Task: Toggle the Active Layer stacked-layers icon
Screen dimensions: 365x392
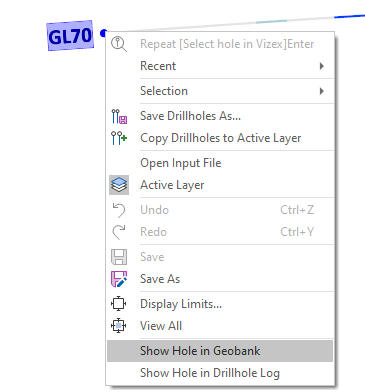Action: 119,185
